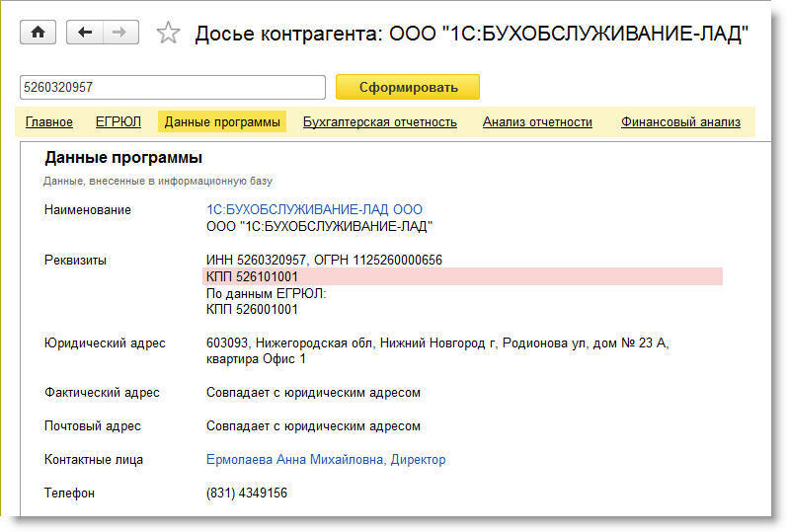Click the ЕГРЮЛ КПП 526001001 value
This screenshot has height=532, width=787.
(252, 309)
